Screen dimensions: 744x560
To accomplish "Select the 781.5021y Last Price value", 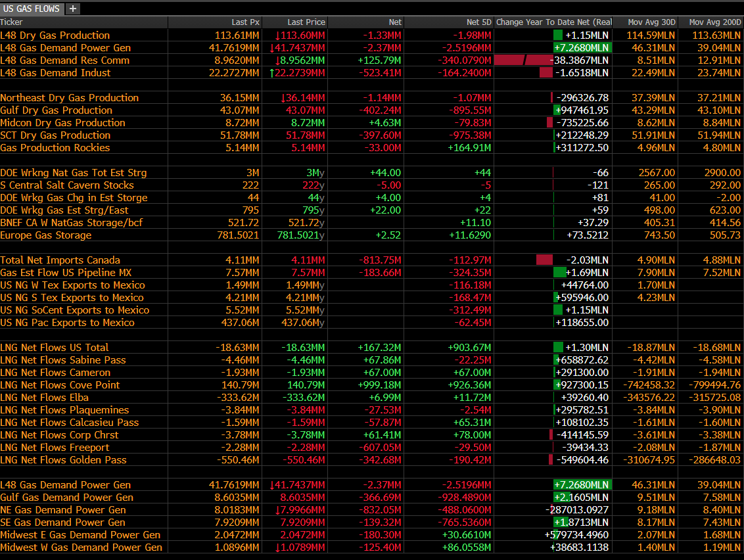I will (301, 235).
